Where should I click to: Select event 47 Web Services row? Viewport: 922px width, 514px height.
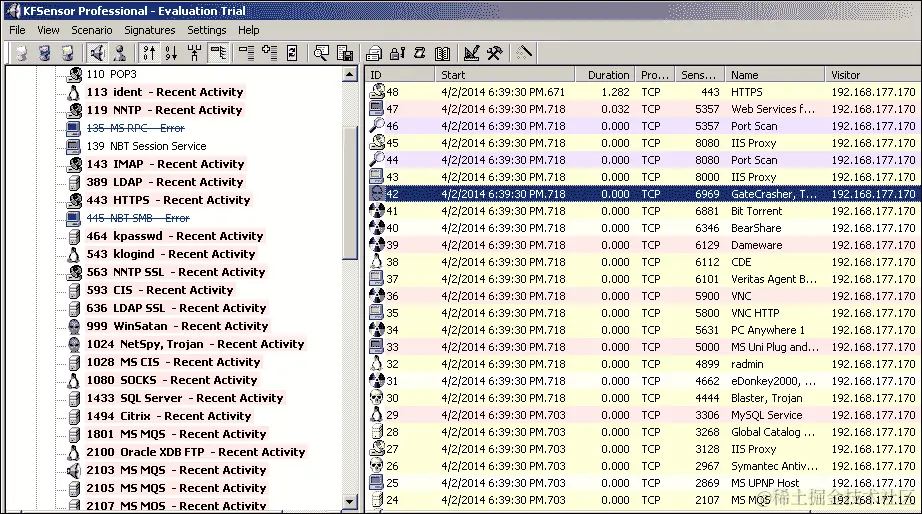point(643,109)
